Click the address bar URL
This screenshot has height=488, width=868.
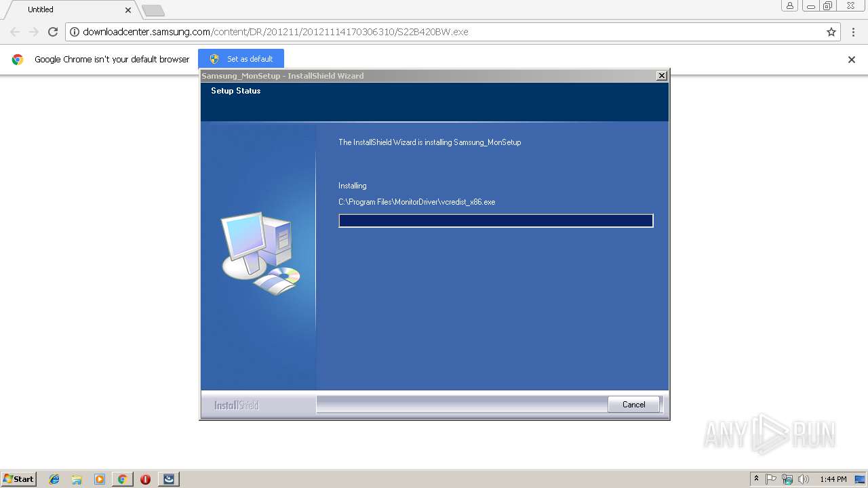(275, 32)
